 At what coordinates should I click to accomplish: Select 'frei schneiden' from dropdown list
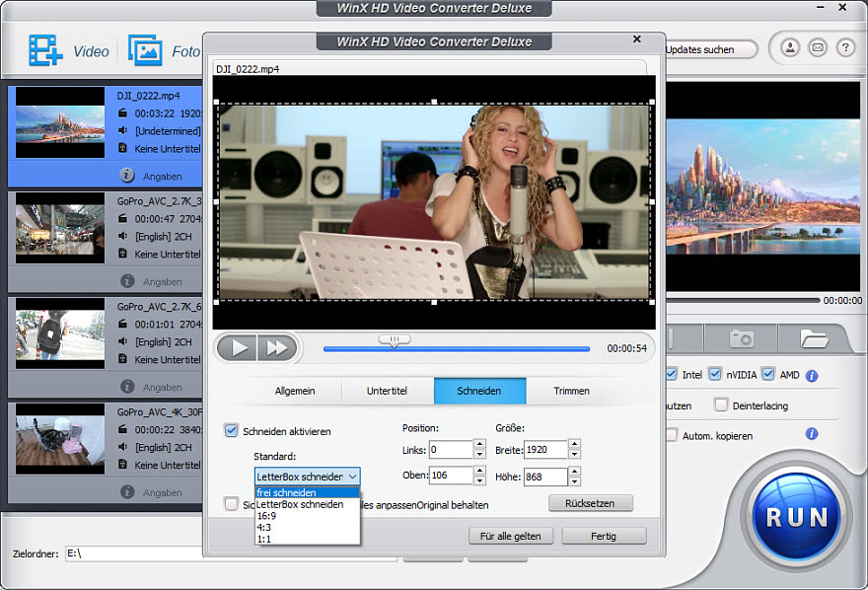tap(307, 492)
